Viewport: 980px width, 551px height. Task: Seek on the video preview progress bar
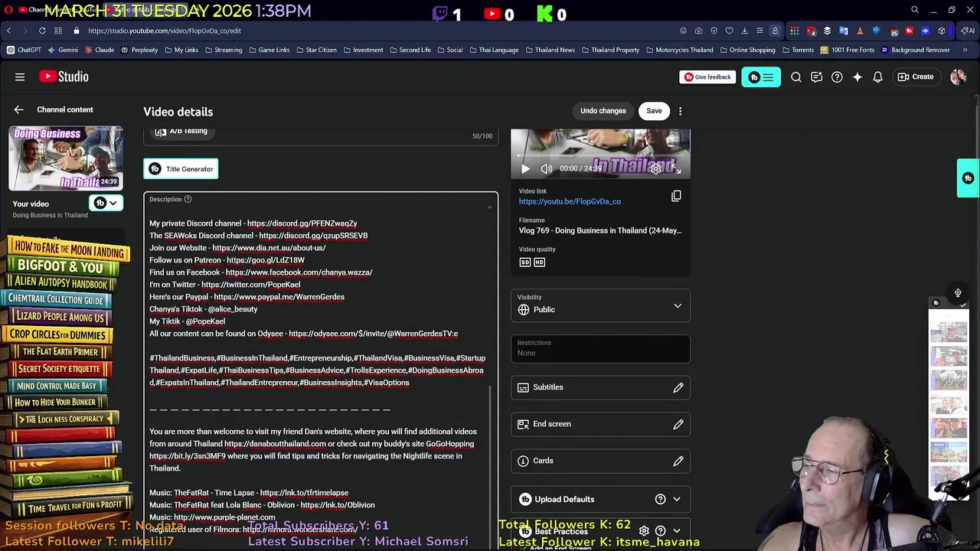[600, 157]
